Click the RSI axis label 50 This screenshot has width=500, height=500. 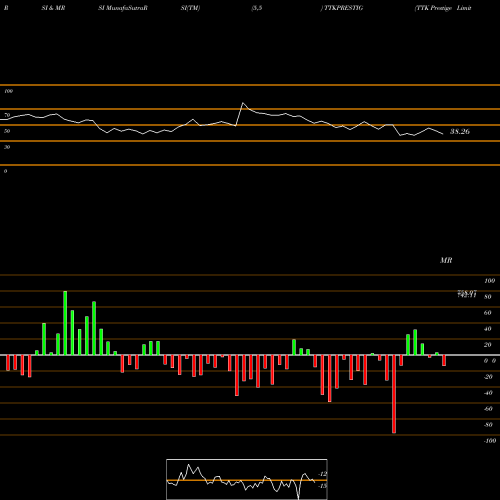7,131
